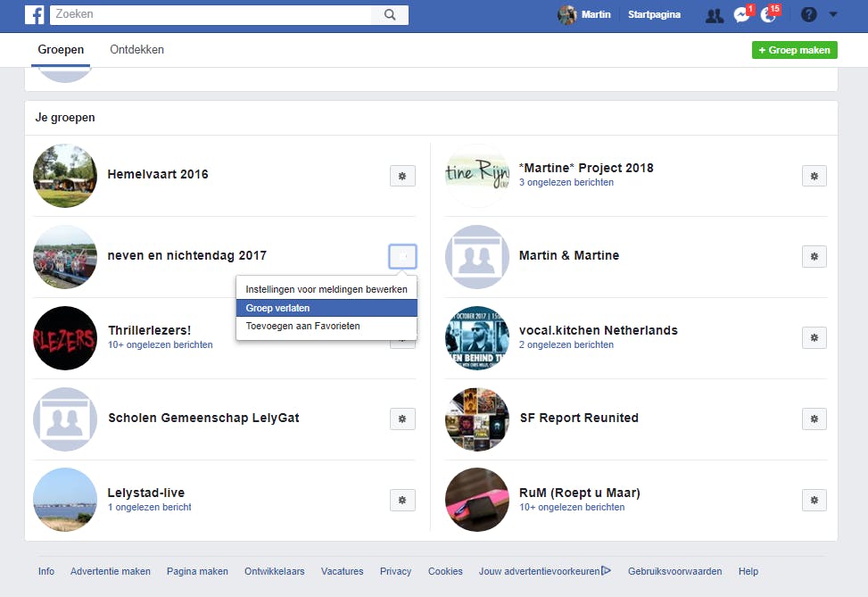Open the Advertentie maken footer link
This screenshot has width=868, height=597.
[110, 571]
